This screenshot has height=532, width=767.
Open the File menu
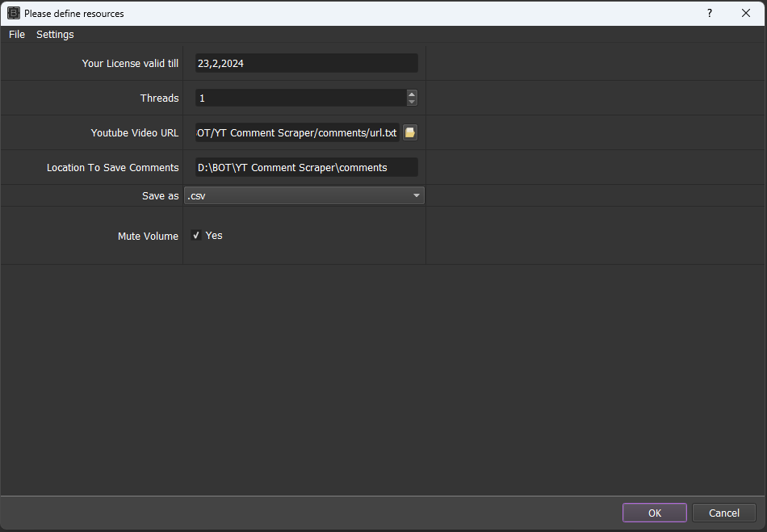coord(17,35)
